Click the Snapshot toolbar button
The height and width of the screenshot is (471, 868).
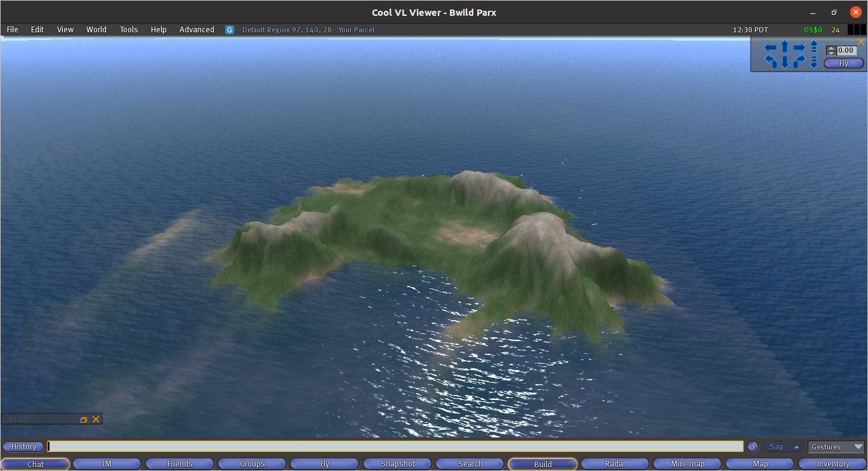click(x=398, y=464)
